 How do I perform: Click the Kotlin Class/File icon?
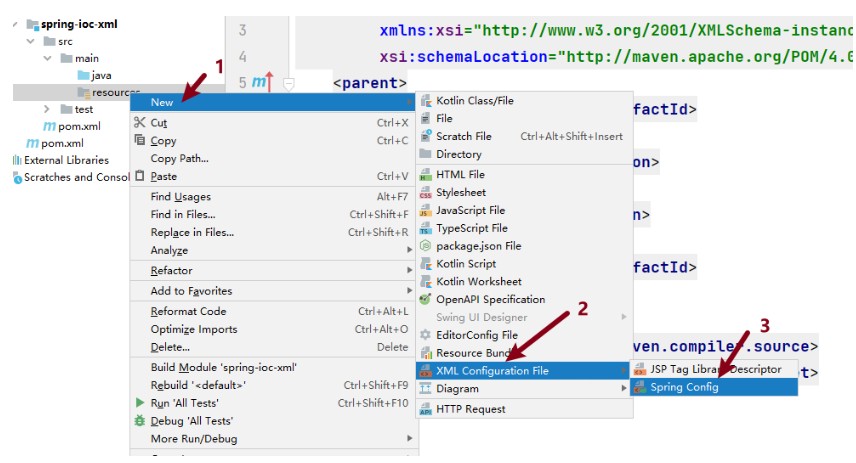click(x=426, y=100)
